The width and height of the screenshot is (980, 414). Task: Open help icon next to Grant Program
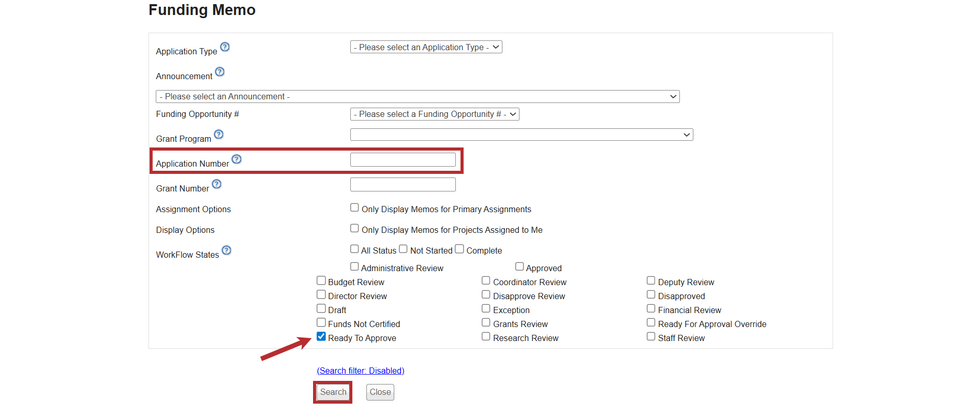pyautogui.click(x=219, y=135)
